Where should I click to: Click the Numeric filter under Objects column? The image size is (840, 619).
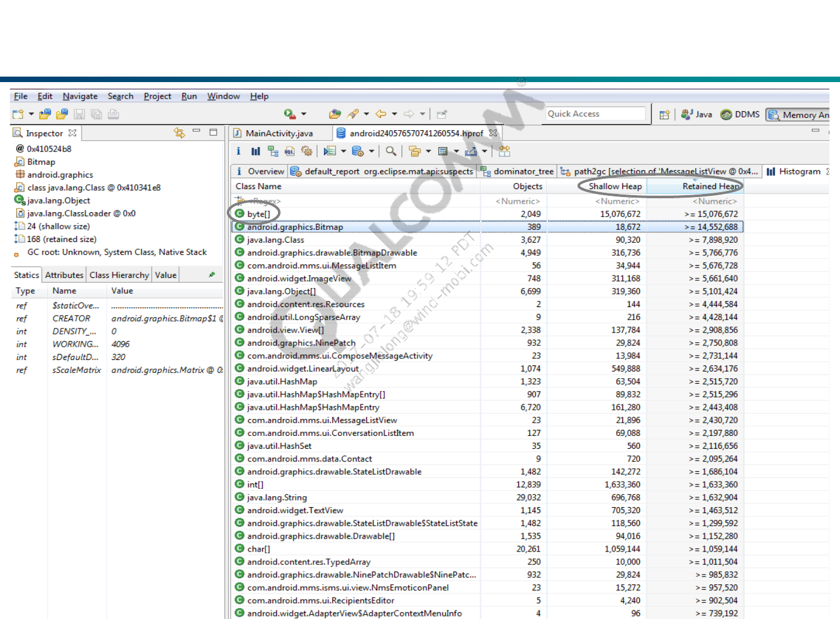513,201
